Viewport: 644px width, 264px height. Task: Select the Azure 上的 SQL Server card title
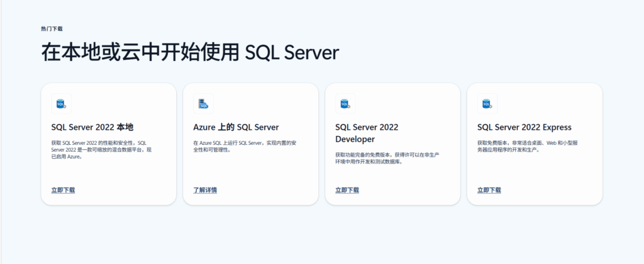click(236, 127)
